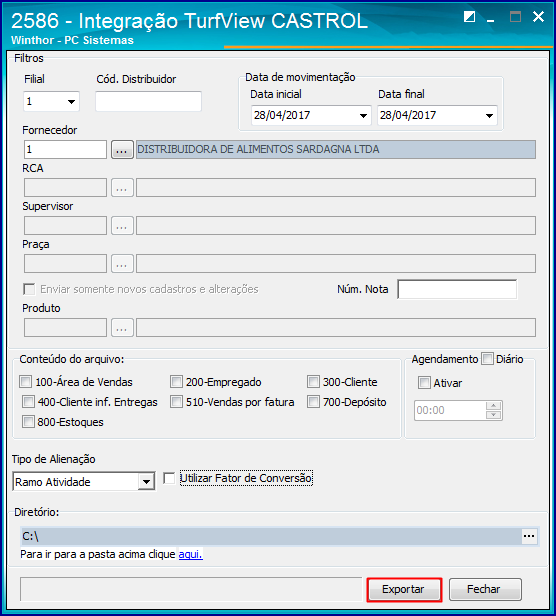Close the 2586 Integração window
Image resolution: width=556 pixels, height=616 pixels.
click(x=538, y=16)
